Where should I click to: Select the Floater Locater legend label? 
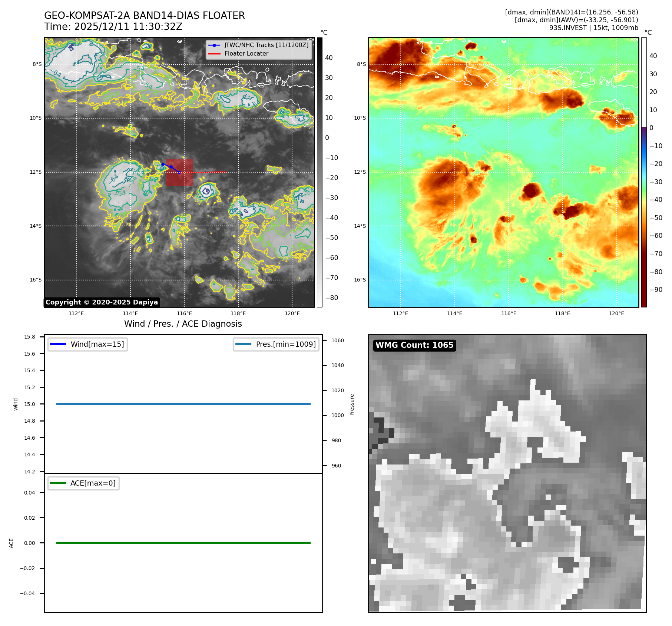(246, 54)
